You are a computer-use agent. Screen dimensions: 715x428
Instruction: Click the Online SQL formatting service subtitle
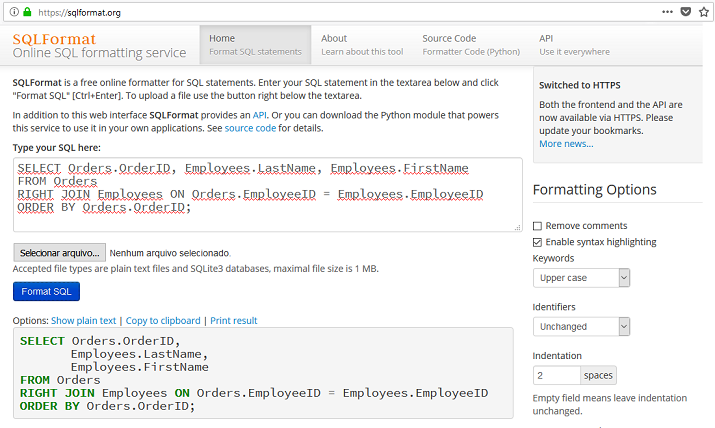tap(99, 53)
